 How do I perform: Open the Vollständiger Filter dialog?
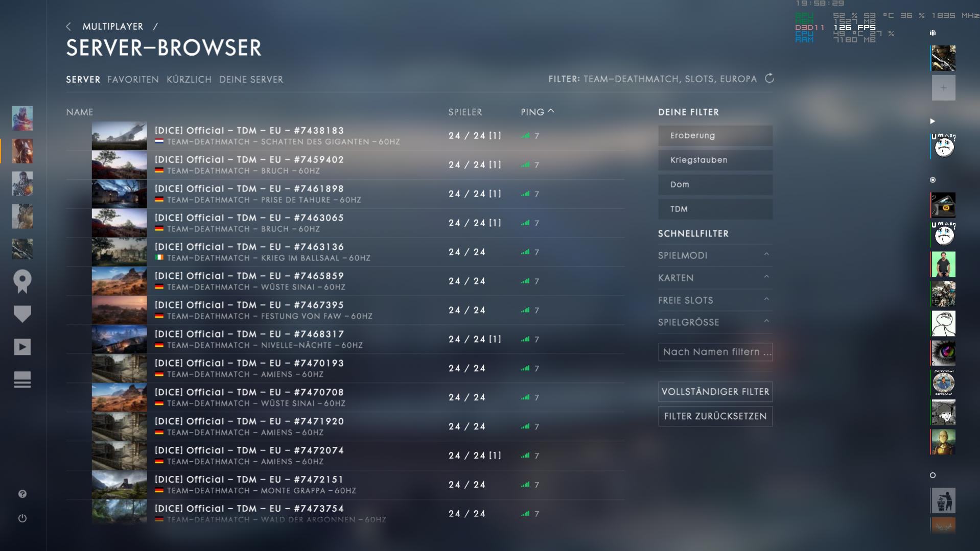[x=715, y=392]
